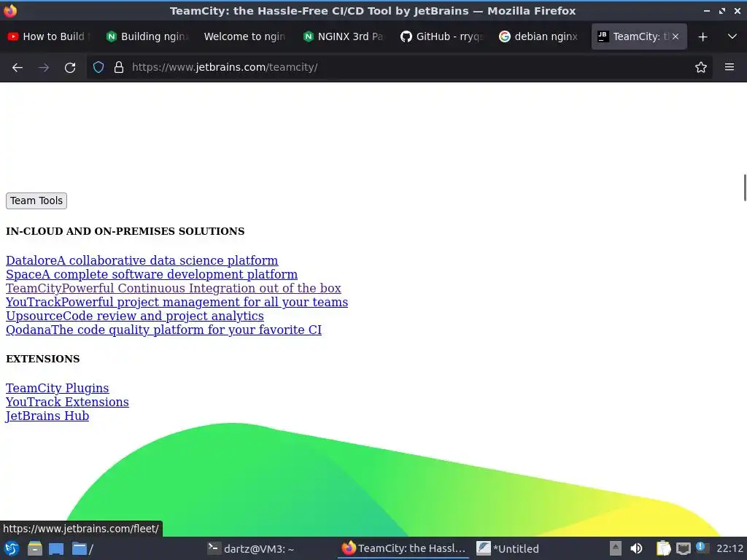The image size is (747, 560).
Task: Open the Firefox application menu
Action: pos(729,68)
